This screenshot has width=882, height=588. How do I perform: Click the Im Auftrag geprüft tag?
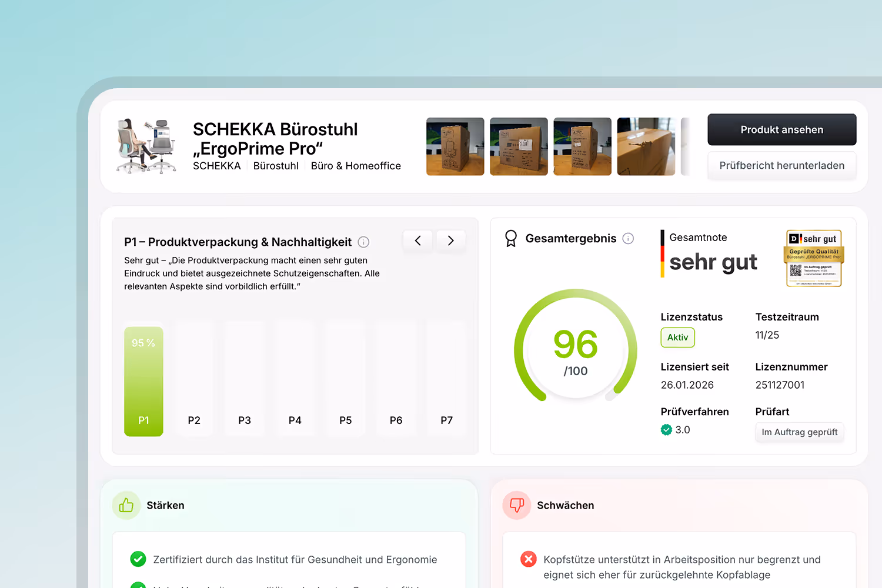[800, 432]
